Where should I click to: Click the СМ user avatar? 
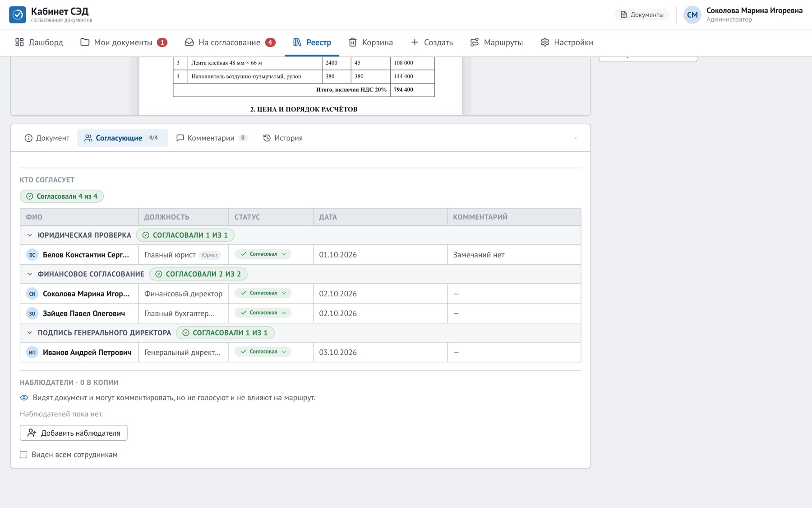(692, 15)
